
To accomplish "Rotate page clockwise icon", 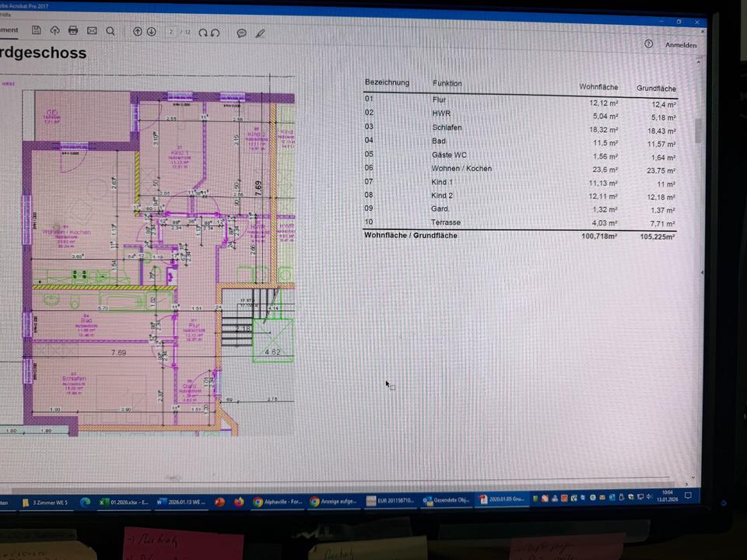I will pos(203,33).
